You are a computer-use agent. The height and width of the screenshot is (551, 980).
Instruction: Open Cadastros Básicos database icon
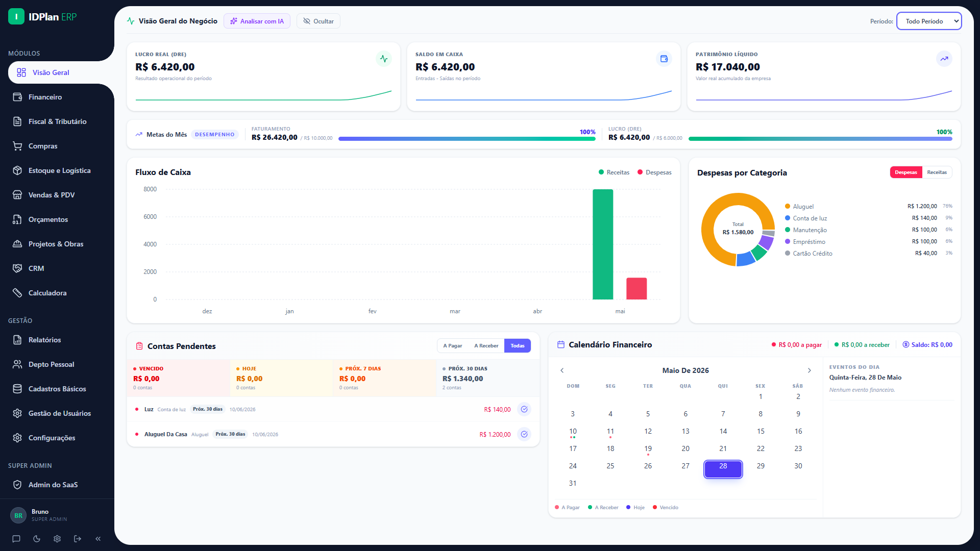(17, 389)
